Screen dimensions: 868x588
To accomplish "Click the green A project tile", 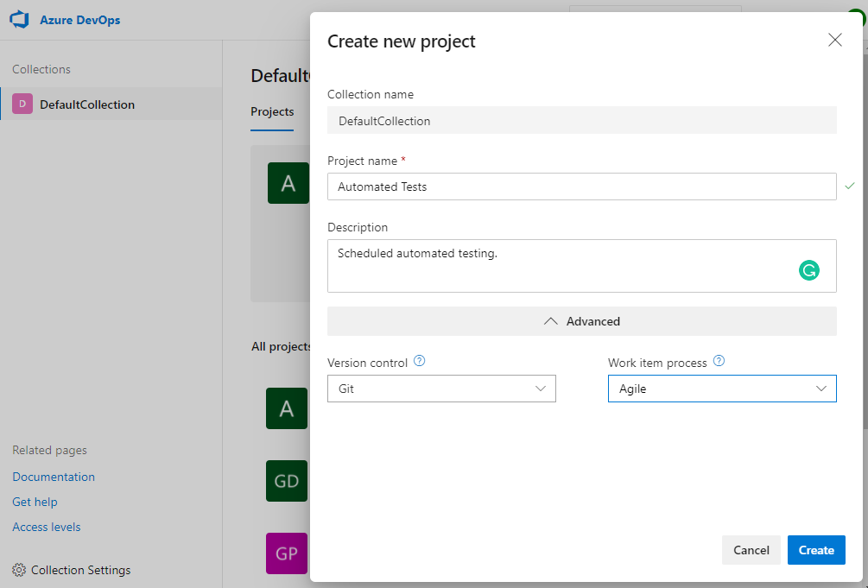I will pos(288,183).
